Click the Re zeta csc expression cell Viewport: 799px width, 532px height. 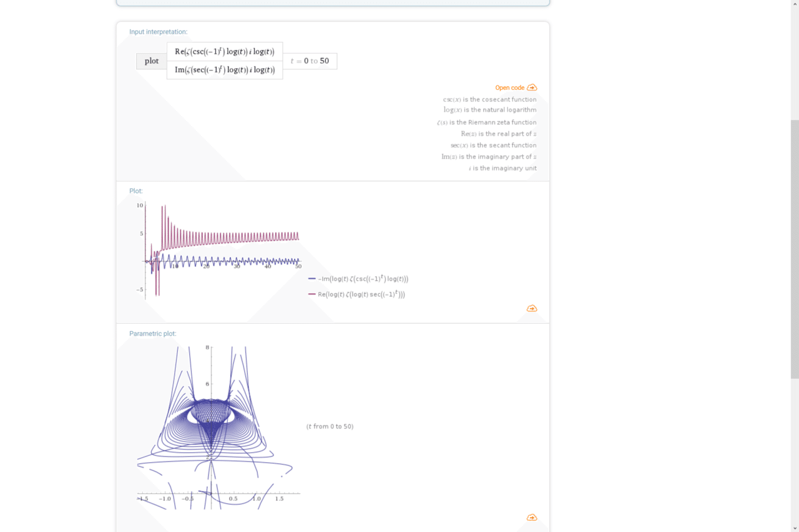click(x=225, y=51)
